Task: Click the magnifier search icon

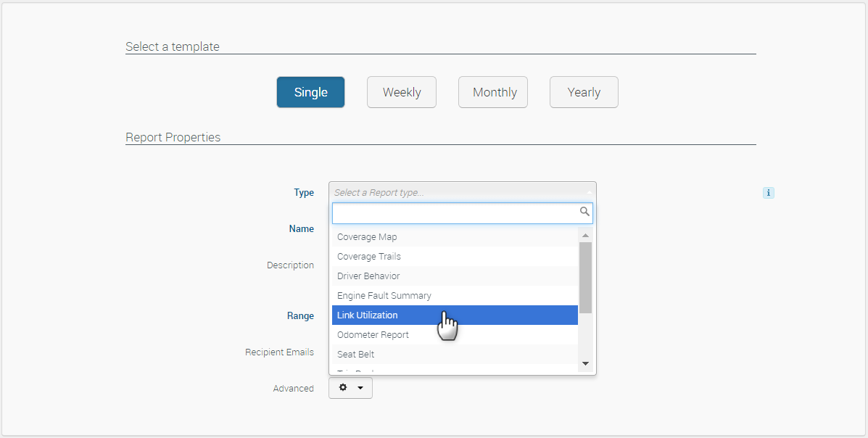Action: [x=584, y=212]
